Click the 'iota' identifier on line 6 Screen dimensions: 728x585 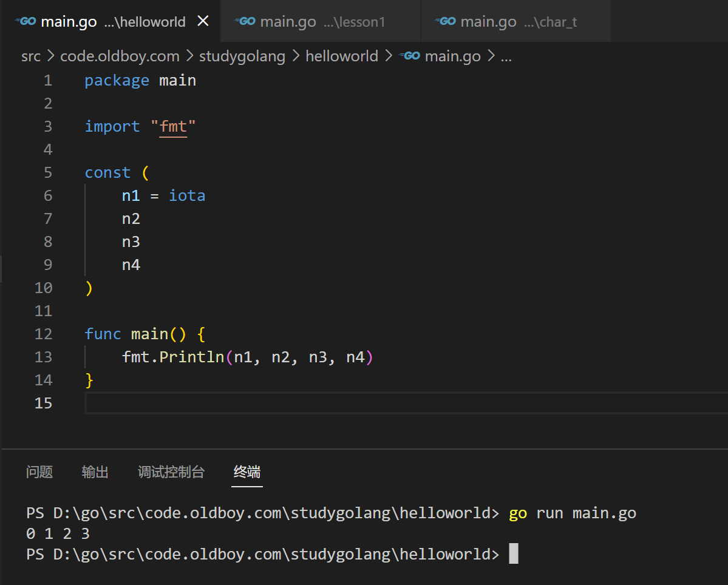click(187, 196)
